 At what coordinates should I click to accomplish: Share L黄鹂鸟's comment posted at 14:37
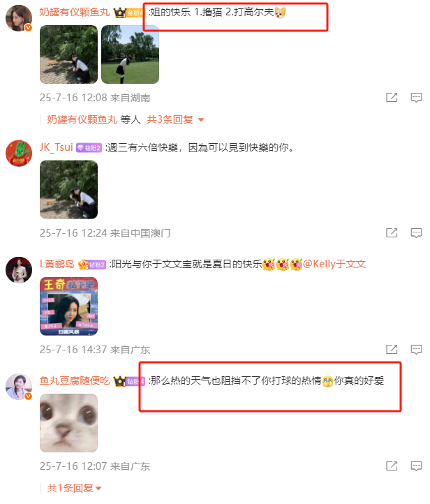(392, 350)
